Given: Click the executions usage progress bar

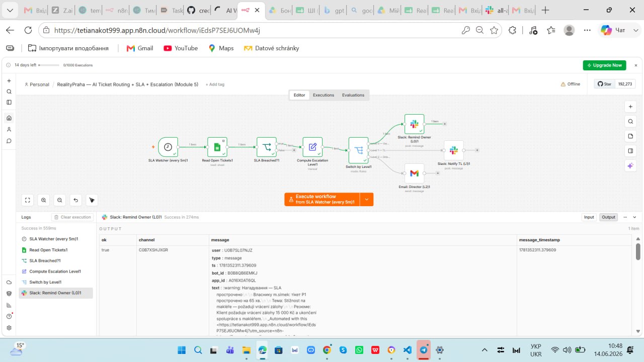Looking at the screenshot, I should click(49, 65).
